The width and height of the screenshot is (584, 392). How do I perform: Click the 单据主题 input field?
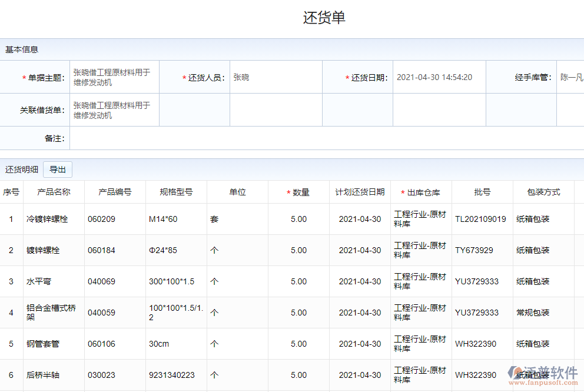point(114,77)
